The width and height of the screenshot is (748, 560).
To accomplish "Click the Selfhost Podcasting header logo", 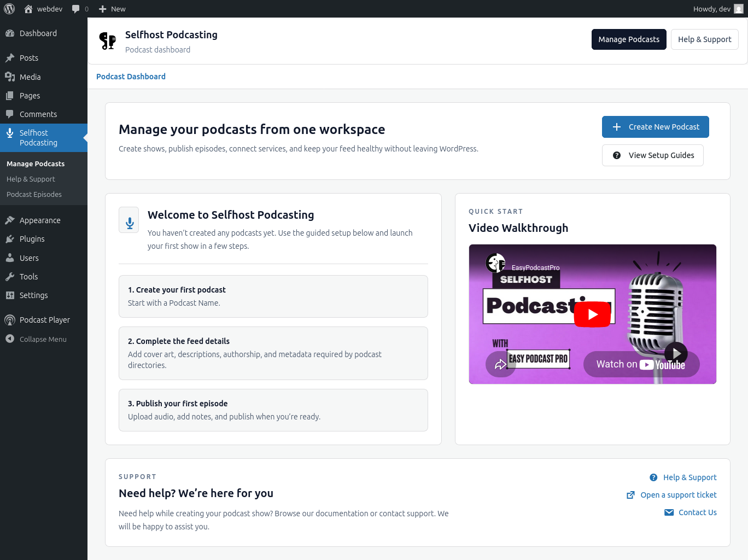I will [x=108, y=41].
